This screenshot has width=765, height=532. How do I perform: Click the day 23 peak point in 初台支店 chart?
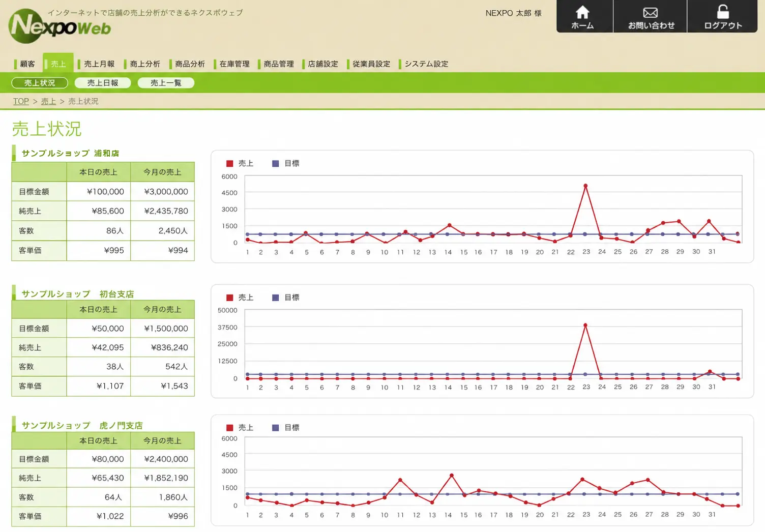(585, 325)
